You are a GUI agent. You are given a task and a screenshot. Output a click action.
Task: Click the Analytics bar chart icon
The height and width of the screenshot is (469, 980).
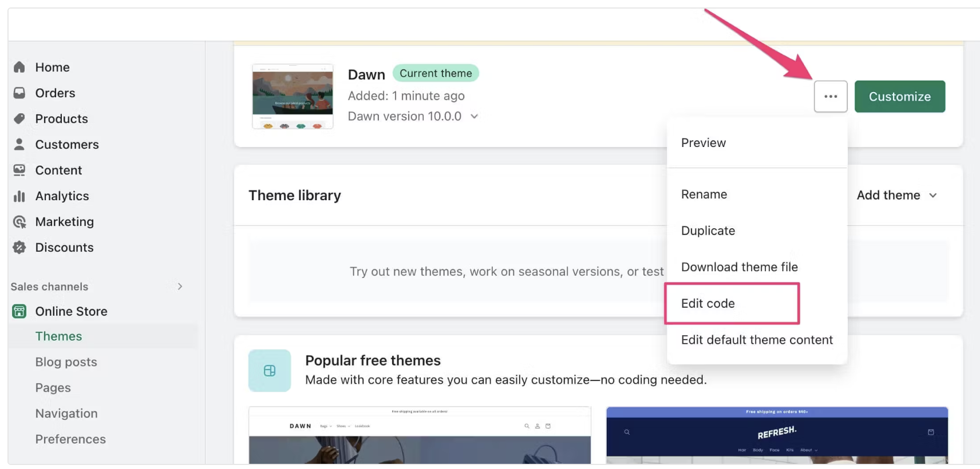coord(19,196)
